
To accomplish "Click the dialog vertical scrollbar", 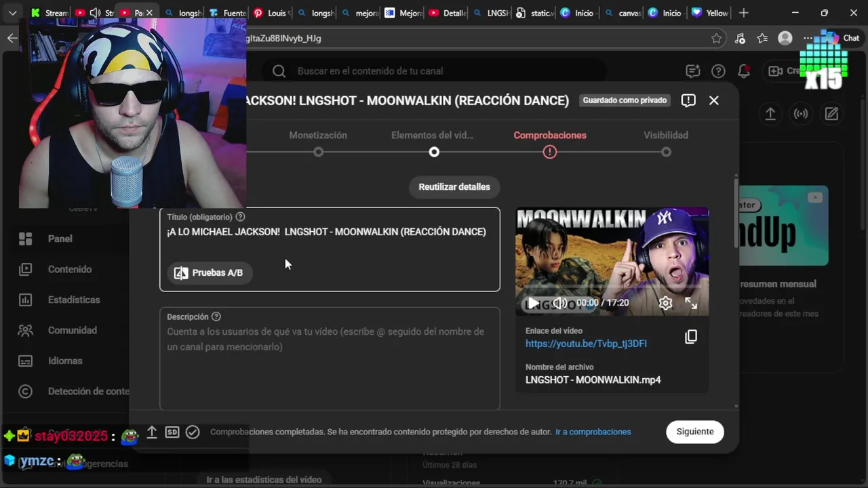I will click(736, 213).
